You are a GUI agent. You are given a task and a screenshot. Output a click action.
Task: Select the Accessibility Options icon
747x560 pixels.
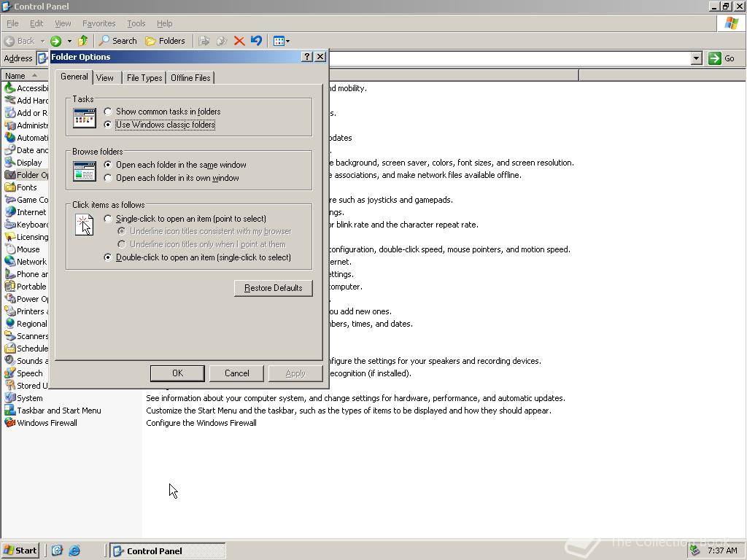tap(10, 88)
